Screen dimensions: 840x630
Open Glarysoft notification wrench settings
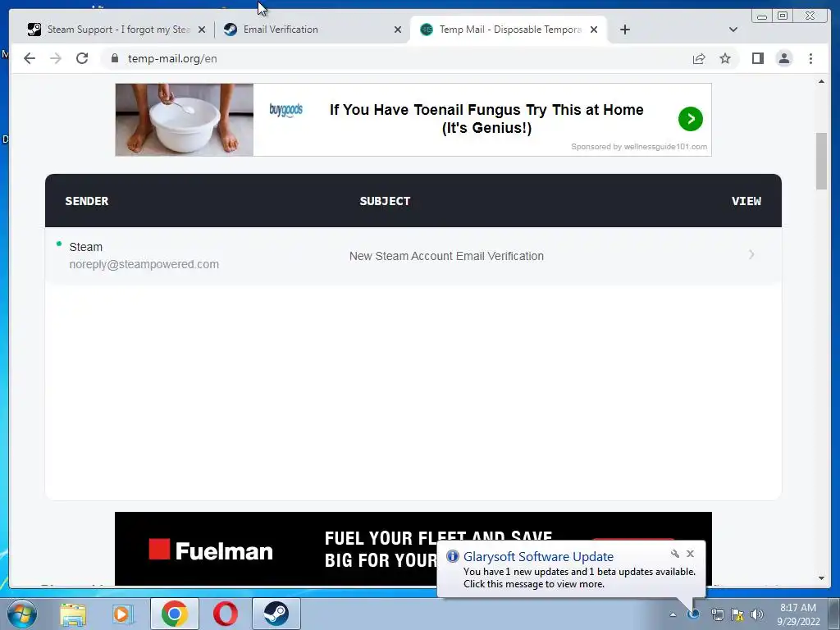tap(675, 554)
